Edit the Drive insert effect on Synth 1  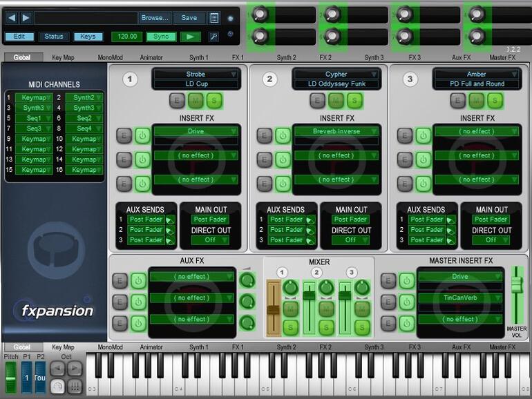pos(124,135)
